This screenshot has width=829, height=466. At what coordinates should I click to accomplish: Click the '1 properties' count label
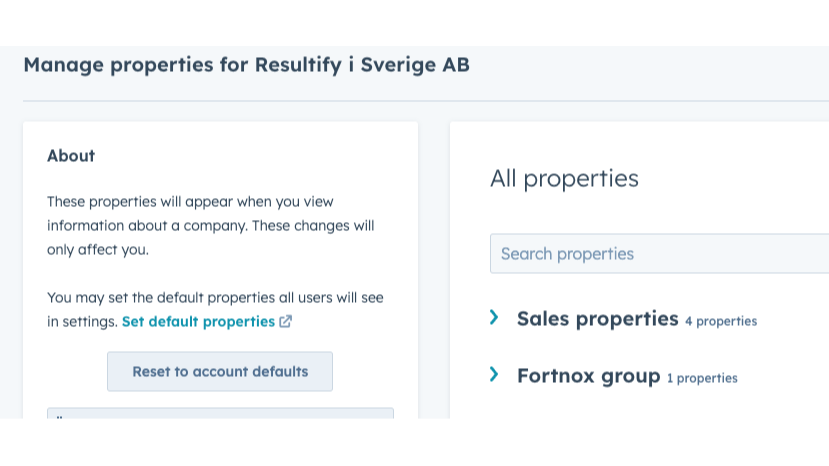[702, 378]
